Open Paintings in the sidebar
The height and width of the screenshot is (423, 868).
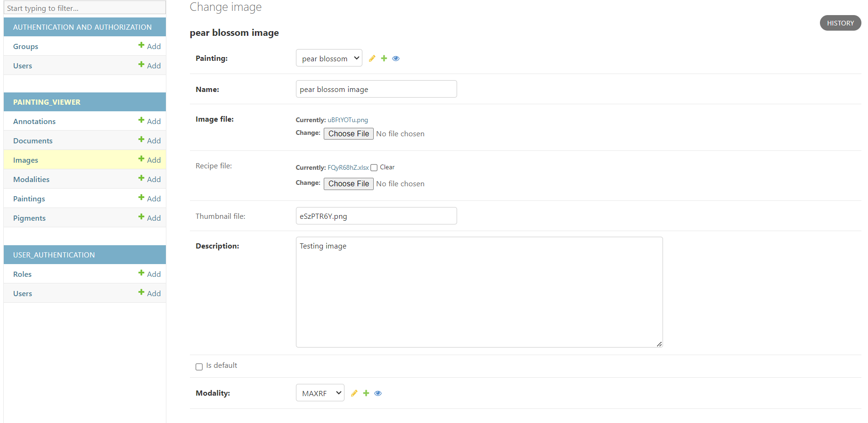[x=29, y=199]
